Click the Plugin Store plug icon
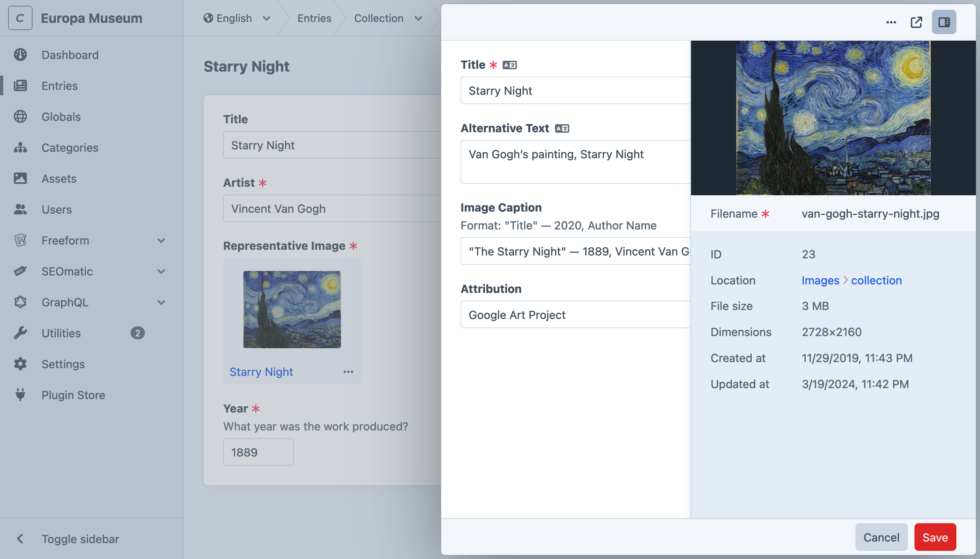The height and width of the screenshot is (559, 980). coord(20,395)
